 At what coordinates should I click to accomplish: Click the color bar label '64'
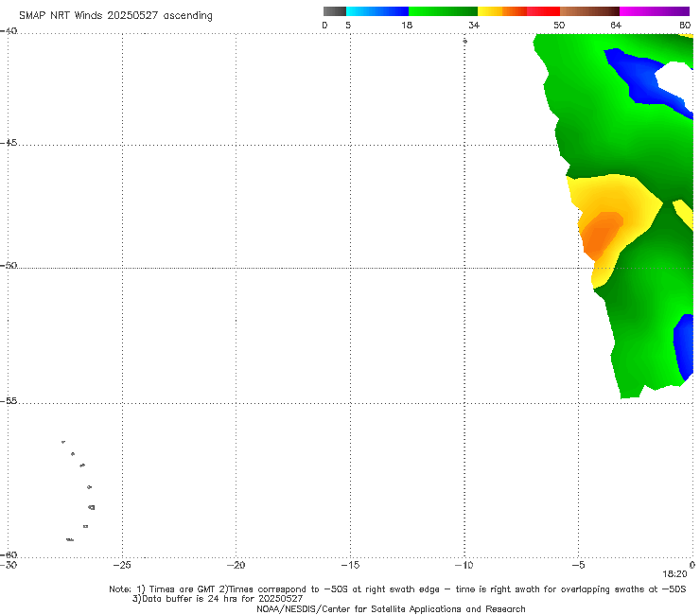616,25
